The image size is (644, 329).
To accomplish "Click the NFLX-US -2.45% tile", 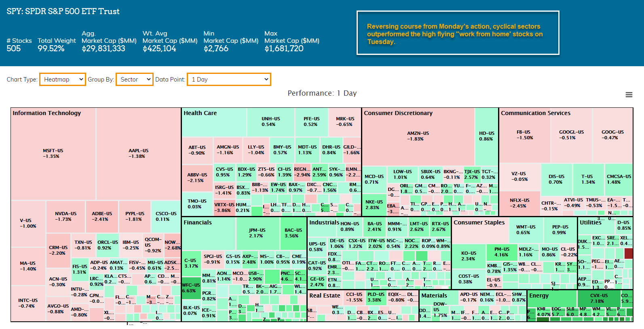I will tap(519, 203).
